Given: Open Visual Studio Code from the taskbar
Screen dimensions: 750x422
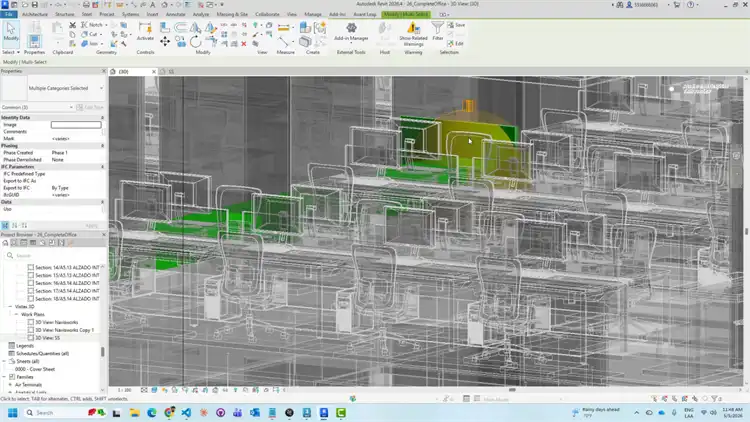Looking at the screenshot, I should point(186,412).
